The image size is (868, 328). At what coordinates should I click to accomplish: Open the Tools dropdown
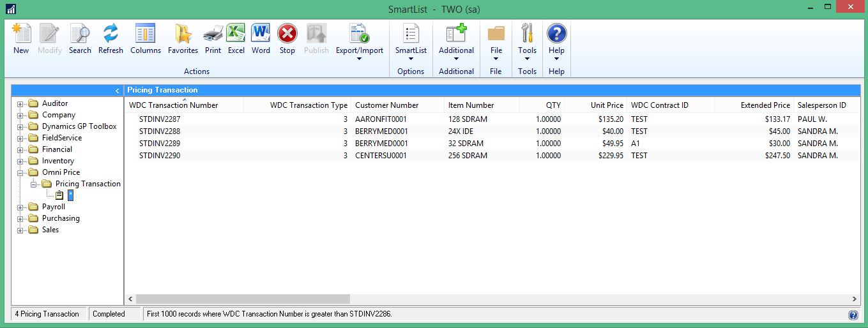point(527,42)
